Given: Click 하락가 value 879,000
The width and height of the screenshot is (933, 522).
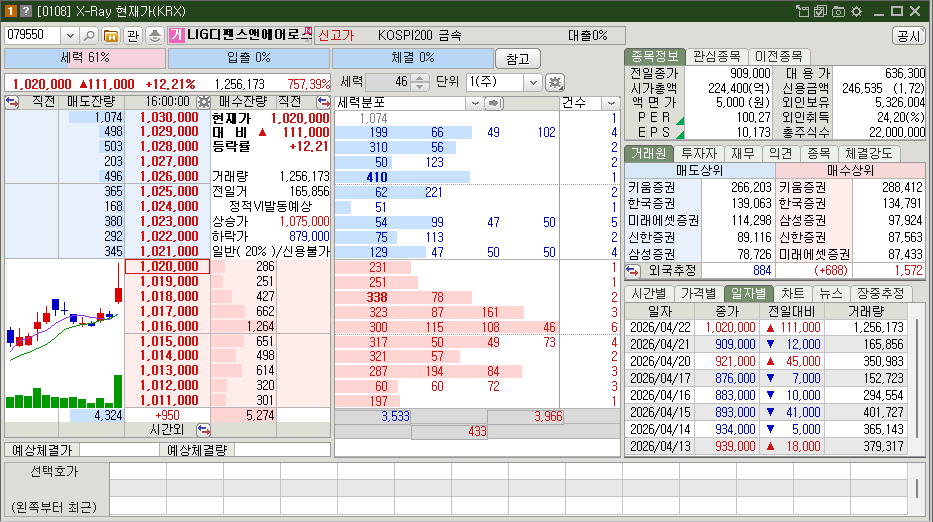Looking at the screenshot, I should click(309, 236).
